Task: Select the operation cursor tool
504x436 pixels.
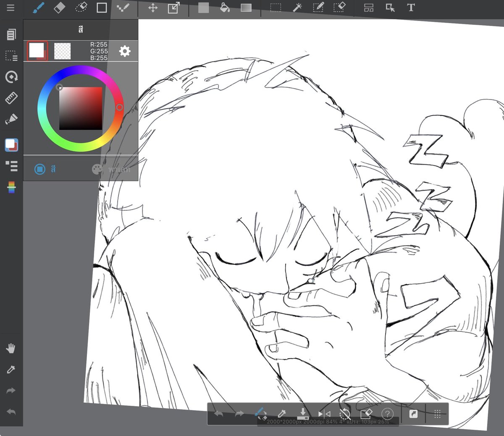Action: [390, 8]
